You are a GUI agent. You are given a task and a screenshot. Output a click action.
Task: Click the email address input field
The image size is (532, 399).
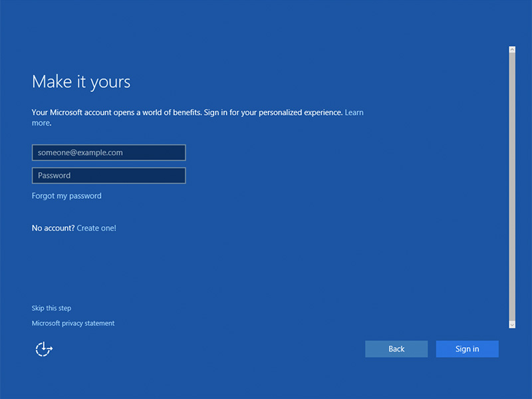[x=108, y=153]
